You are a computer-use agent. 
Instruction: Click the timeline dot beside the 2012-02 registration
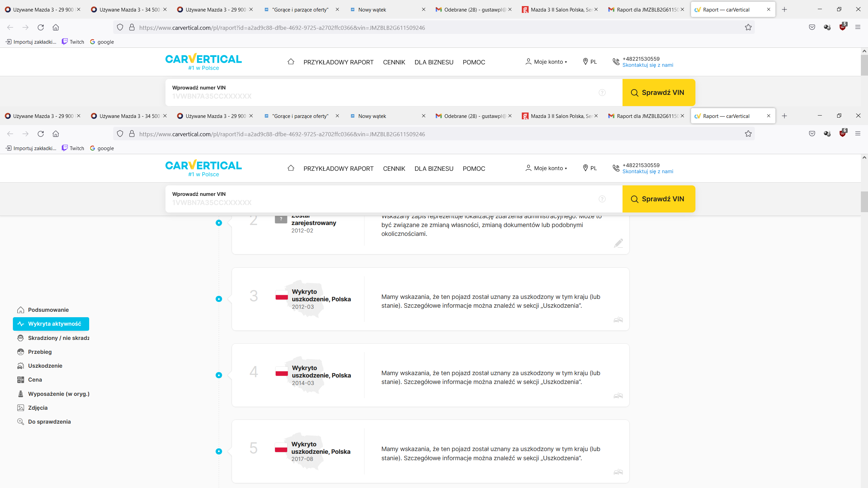(219, 223)
